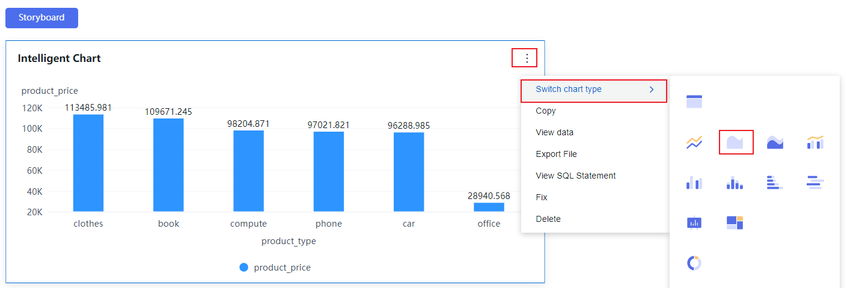868x288 pixels.
Task: Click the car bar in the chart
Action: (409, 172)
